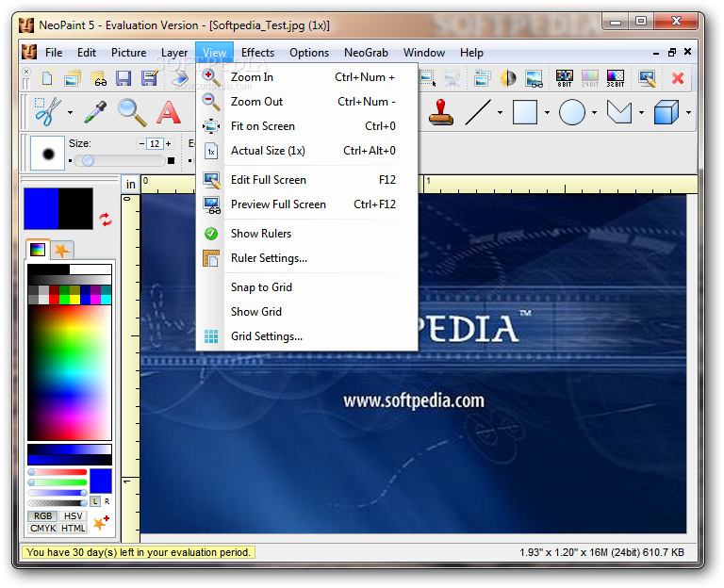Choose Actual Size (1x)
The width and height of the screenshot is (724, 588).
pyautogui.click(x=306, y=151)
